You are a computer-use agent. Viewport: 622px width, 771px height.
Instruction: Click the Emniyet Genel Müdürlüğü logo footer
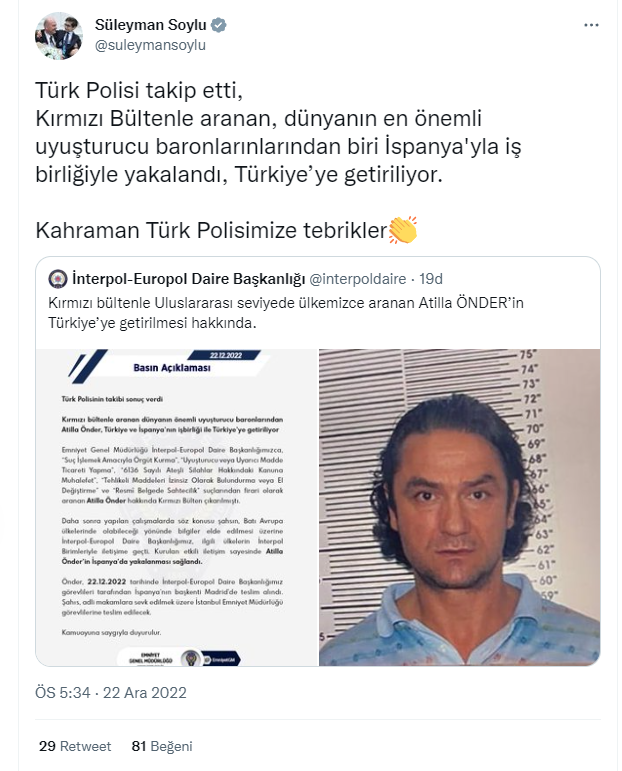coord(178,658)
